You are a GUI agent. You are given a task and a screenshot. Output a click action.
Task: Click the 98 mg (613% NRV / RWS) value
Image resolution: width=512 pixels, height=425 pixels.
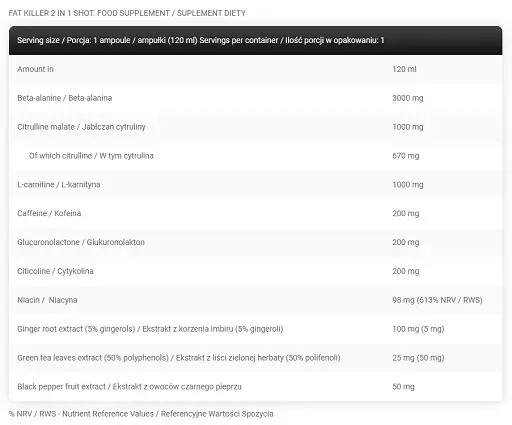click(x=437, y=300)
